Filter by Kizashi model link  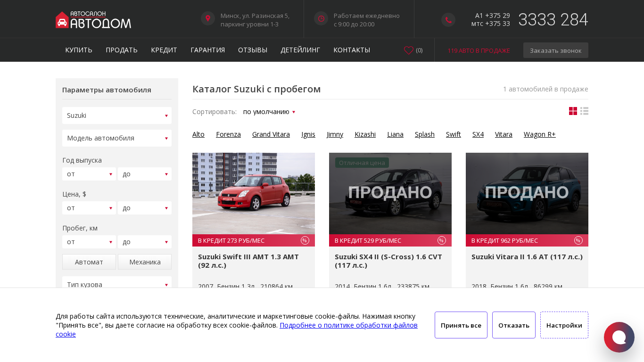[365, 134]
